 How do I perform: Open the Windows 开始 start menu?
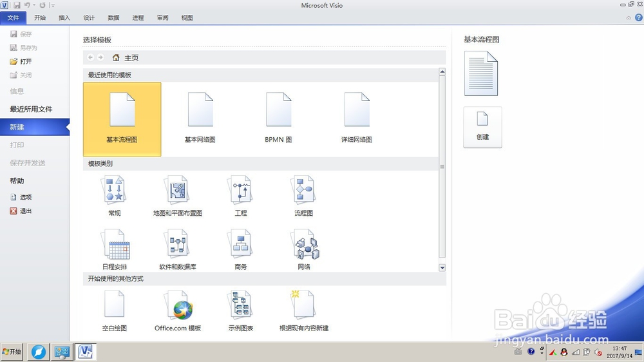[12, 352]
